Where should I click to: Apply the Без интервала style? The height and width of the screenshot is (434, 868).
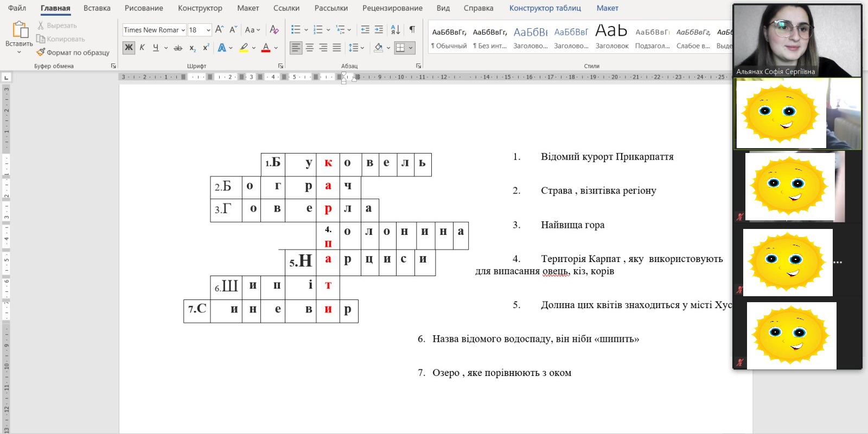(490, 38)
